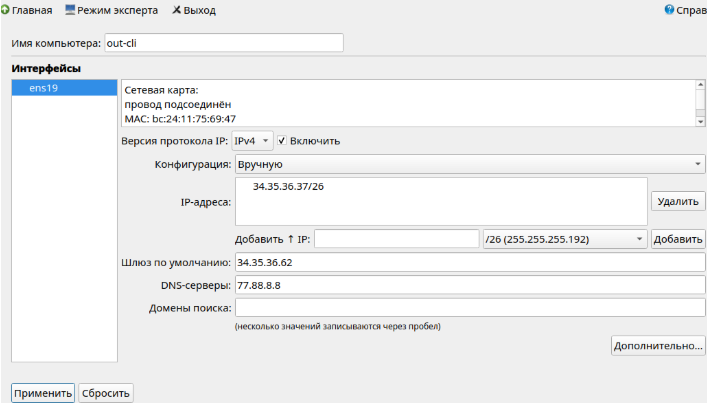Click the Удалить button

678,201
